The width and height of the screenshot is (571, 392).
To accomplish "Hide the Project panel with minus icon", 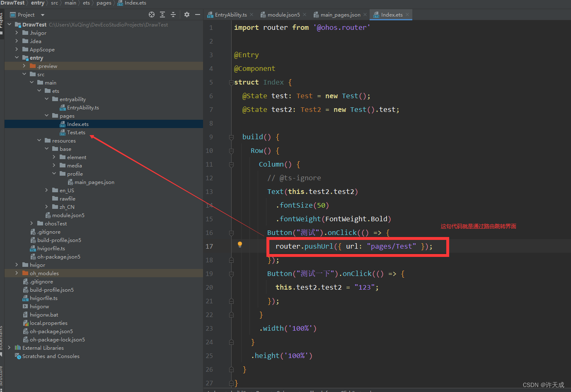I will pos(198,15).
